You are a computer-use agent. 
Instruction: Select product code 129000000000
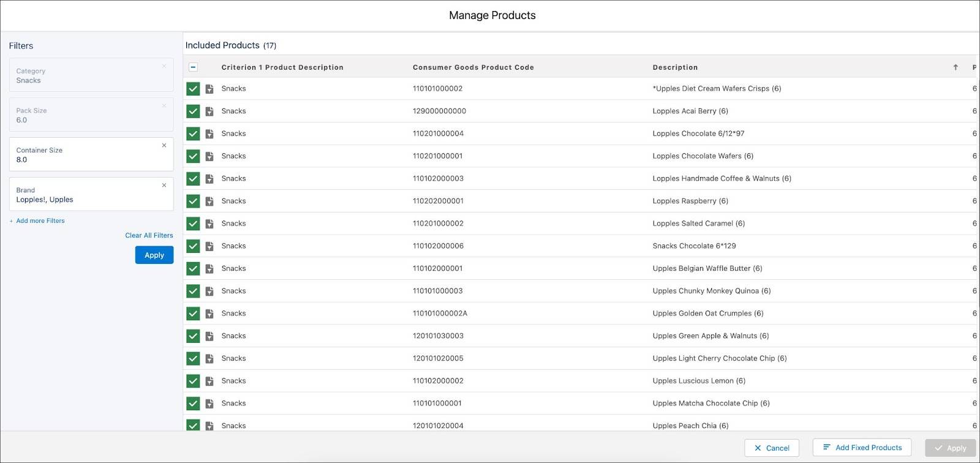tap(439, 111)
